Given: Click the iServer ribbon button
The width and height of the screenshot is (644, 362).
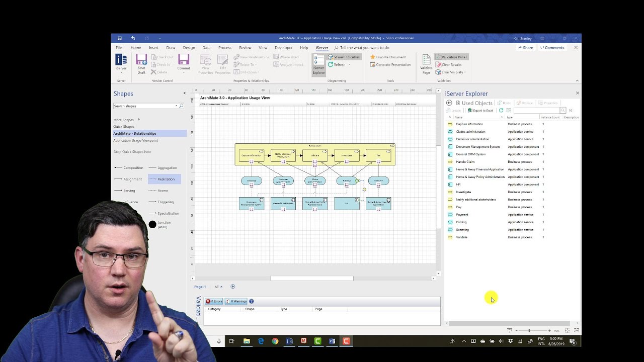Looking at the screenshot, I should 121,63.
